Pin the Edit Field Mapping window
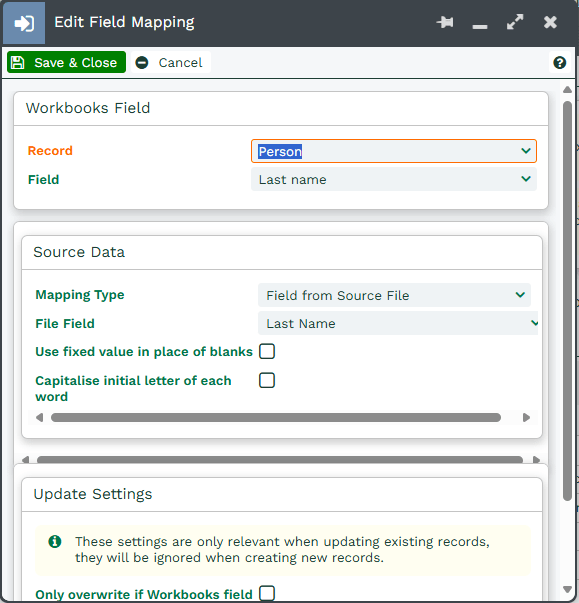The image size is (579, 603). [x=445, y=22]
